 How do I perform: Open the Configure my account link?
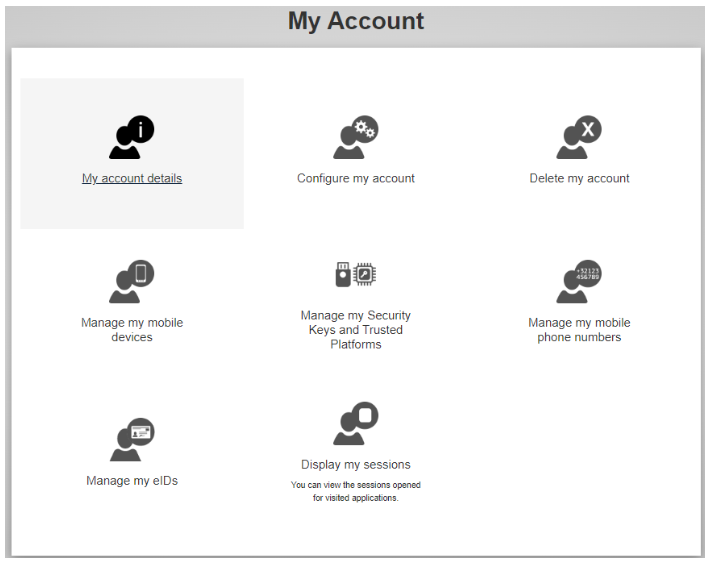(356, 179)
